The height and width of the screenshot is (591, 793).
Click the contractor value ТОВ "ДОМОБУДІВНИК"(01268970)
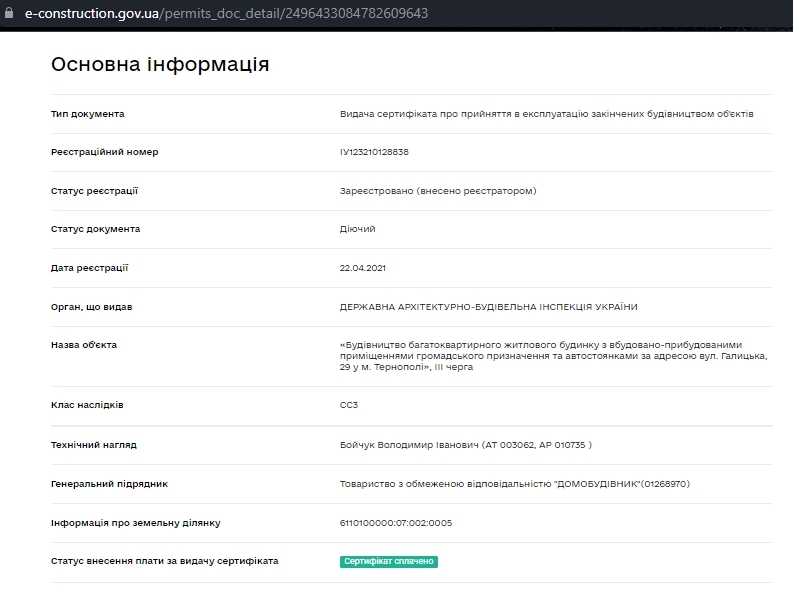515,484
